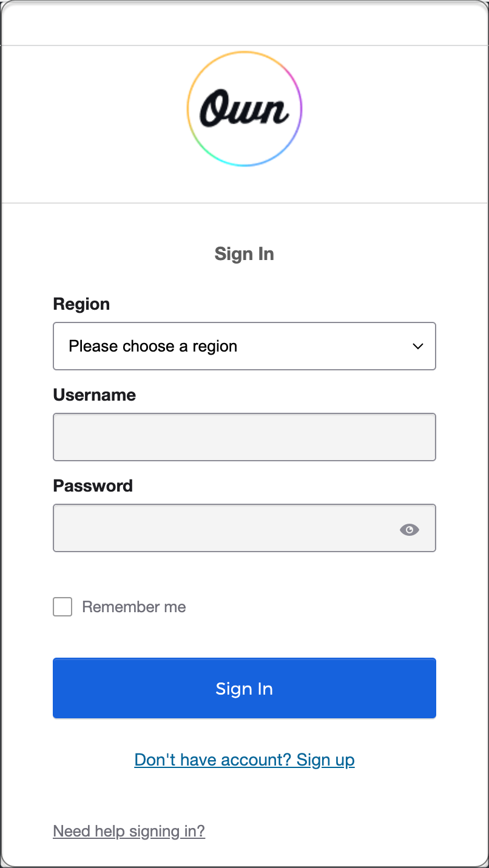Screen dimensions: 489x868
Task: Focus the Username input field
Action: pyautogui.click(x=244, y=437)
